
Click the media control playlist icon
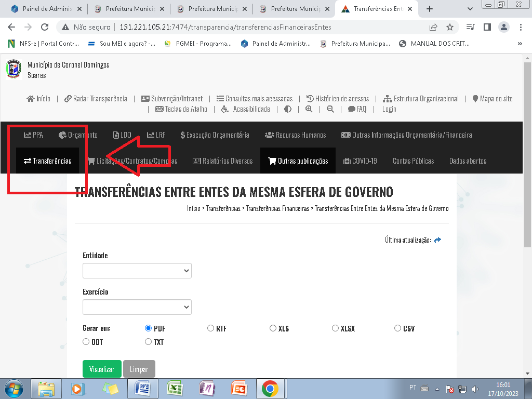[x=471, y=27]
